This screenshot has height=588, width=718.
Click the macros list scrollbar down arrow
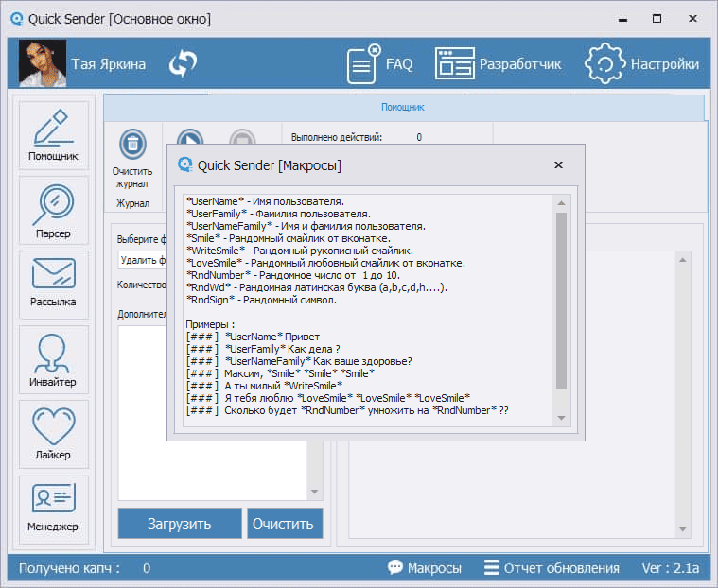coord(561,417)
